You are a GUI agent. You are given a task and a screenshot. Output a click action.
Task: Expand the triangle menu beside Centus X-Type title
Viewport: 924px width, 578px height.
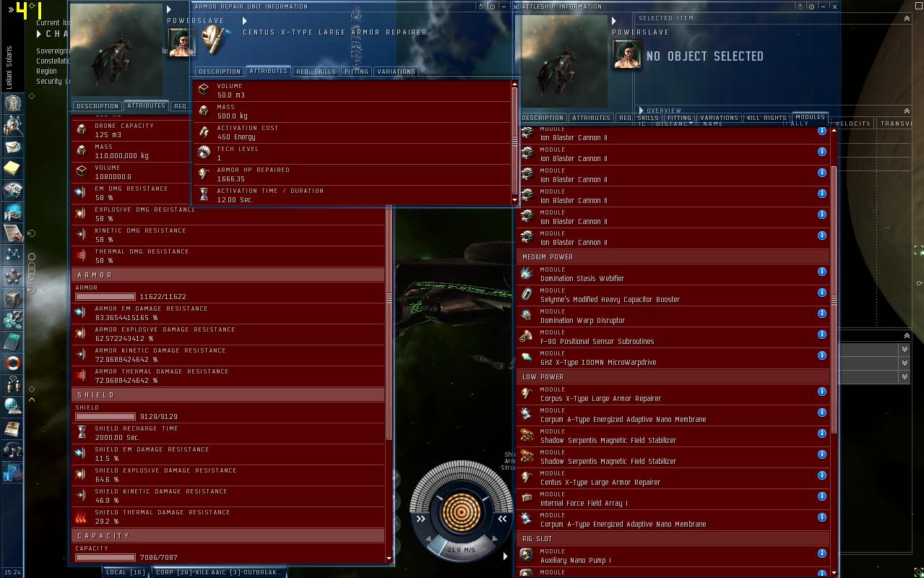(245, 21)
